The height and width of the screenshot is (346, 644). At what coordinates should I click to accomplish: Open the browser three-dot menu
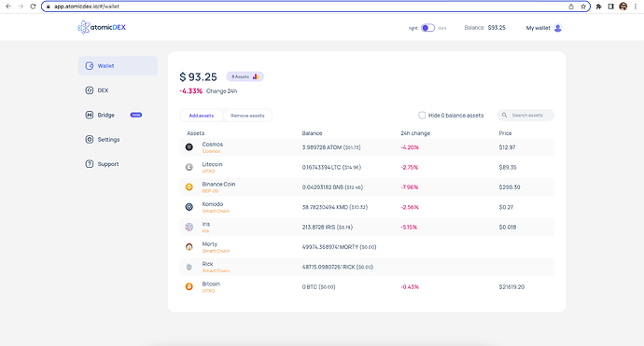click(x=636, y=7)
